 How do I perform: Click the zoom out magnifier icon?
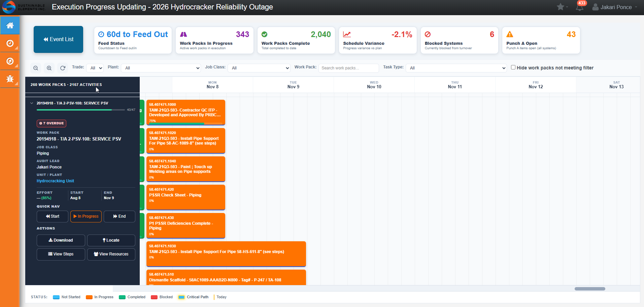point(36,68)
